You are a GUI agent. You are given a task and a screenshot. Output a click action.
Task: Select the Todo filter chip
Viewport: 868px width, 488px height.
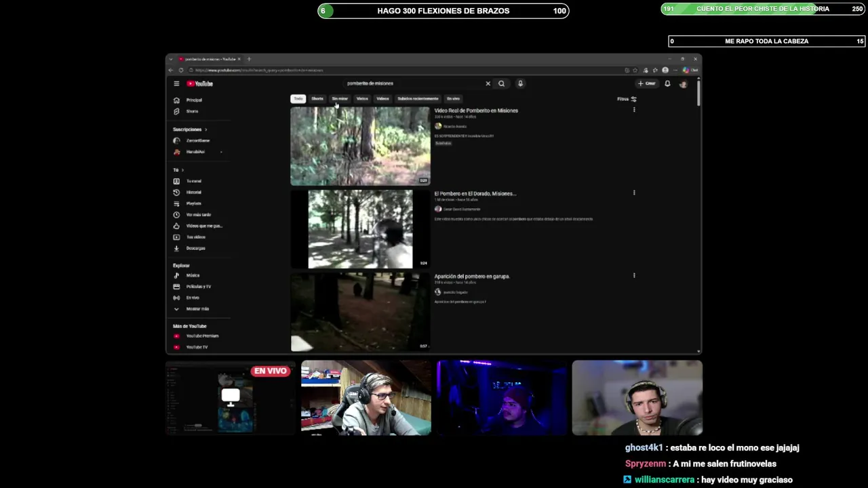pyautogui.click(x=298, y=99)
